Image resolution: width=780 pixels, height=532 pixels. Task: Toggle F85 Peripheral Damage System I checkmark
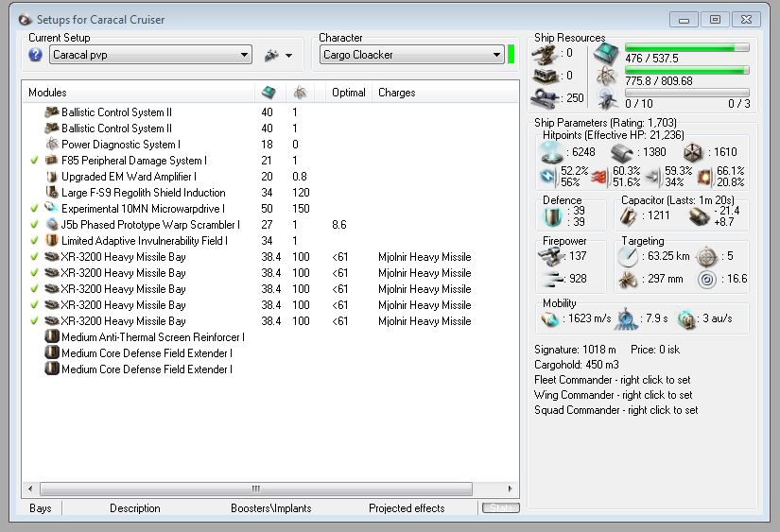pos(34,161)
